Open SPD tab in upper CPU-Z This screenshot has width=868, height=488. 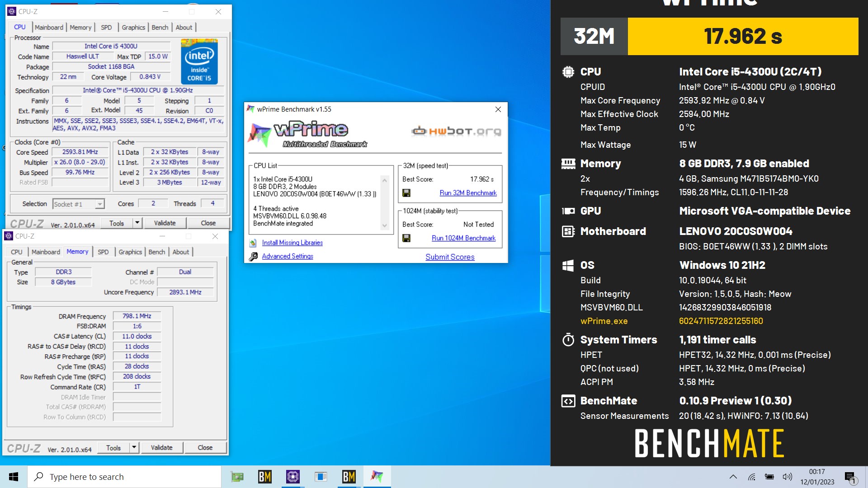(x=106, y=28)
